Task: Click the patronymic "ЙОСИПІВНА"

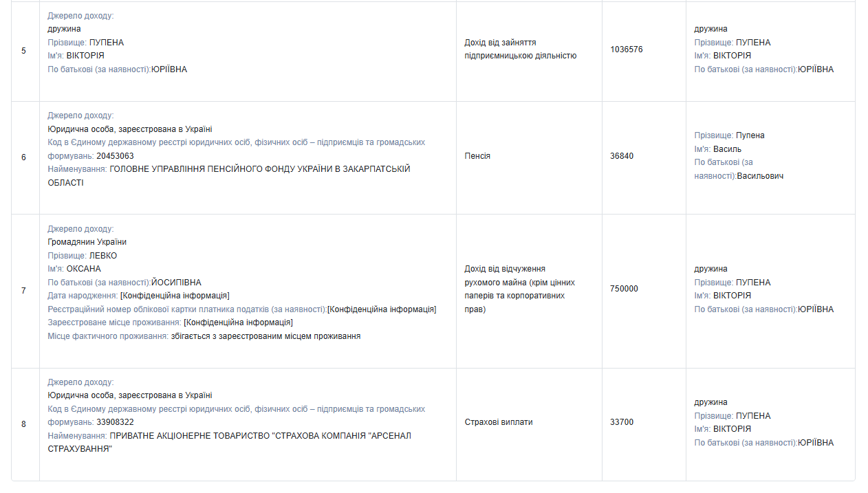Action: tap(176, 283)
